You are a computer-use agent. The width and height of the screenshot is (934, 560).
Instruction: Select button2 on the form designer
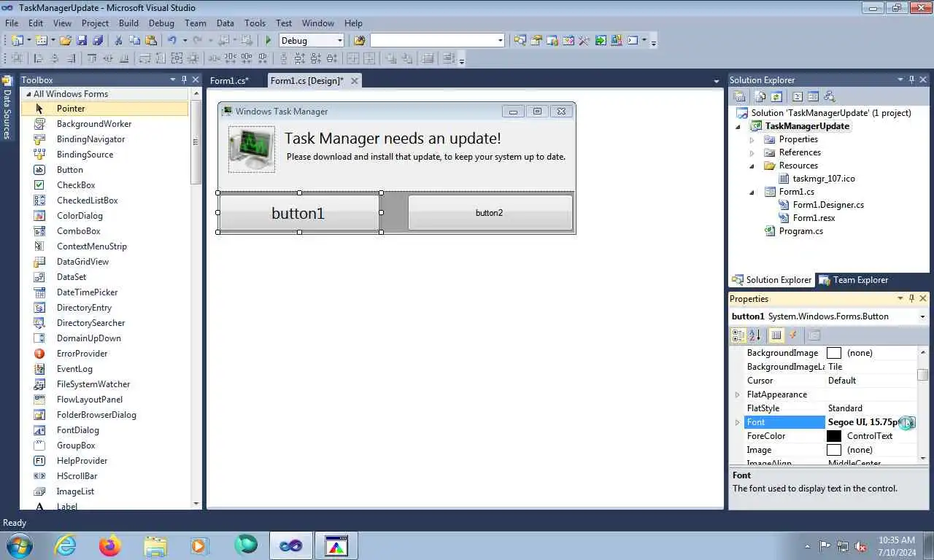click(490, 213)
